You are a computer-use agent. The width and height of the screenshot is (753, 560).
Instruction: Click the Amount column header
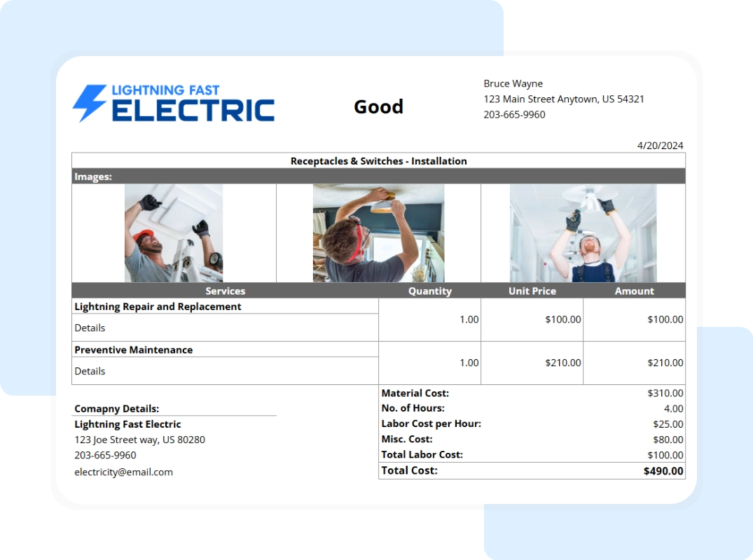click(x=634, y=290)
